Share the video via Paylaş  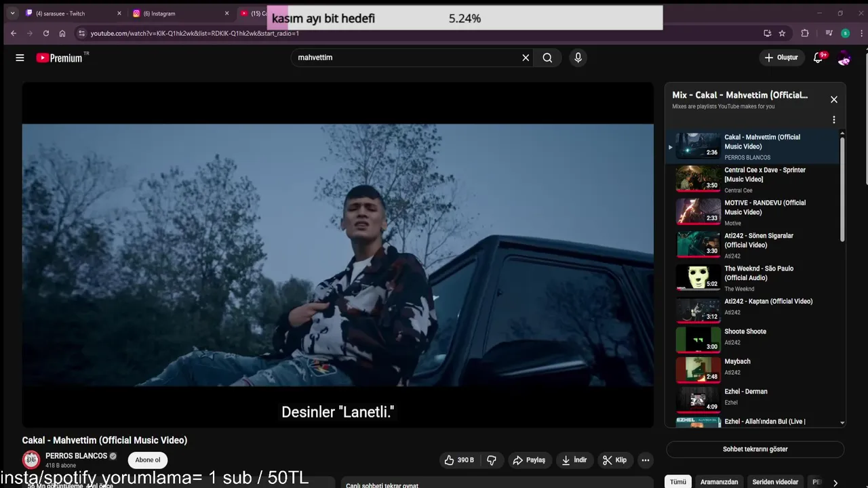pyautogui.click(x=529, y=460)
